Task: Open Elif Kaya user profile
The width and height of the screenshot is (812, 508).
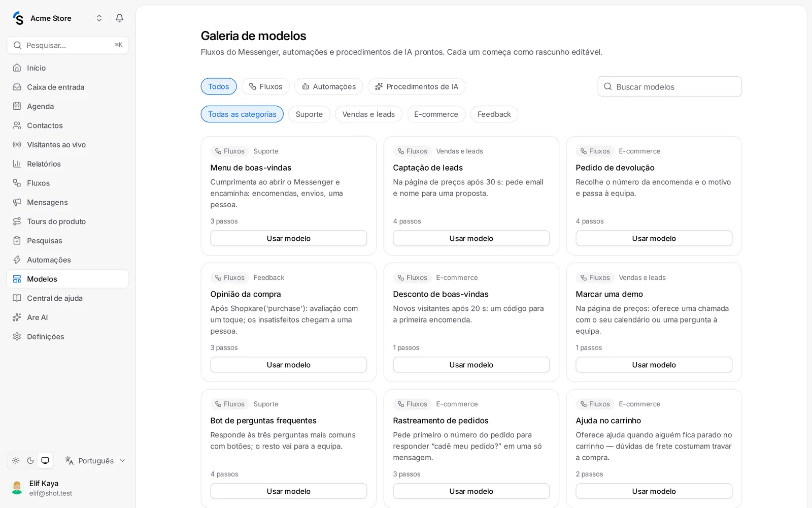Action: coord(67,488)
